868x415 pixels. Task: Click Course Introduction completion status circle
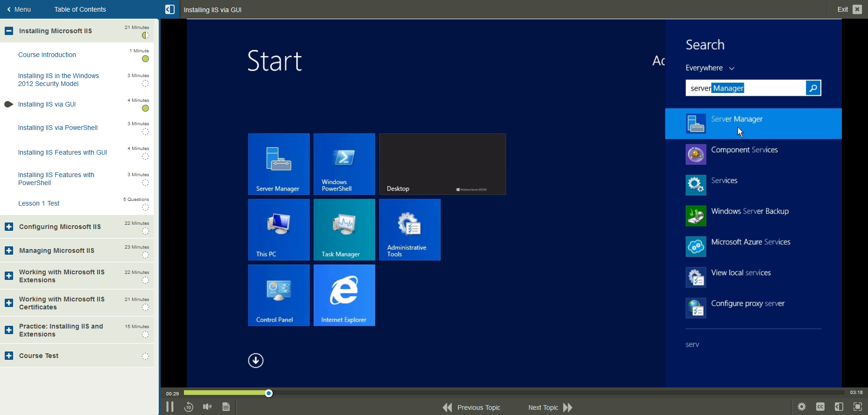(146, 59)
